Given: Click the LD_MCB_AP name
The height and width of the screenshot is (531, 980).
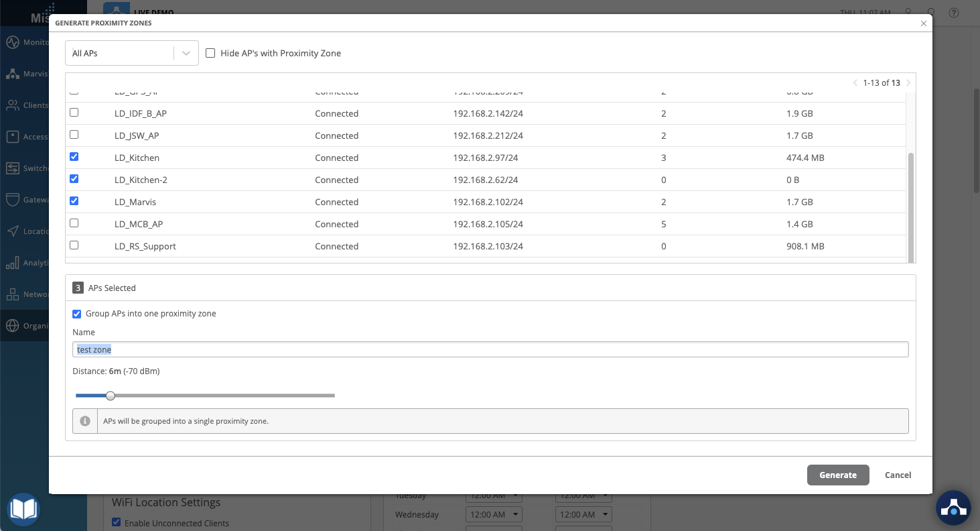Looking at the screenshot, I should click(139, 224).
